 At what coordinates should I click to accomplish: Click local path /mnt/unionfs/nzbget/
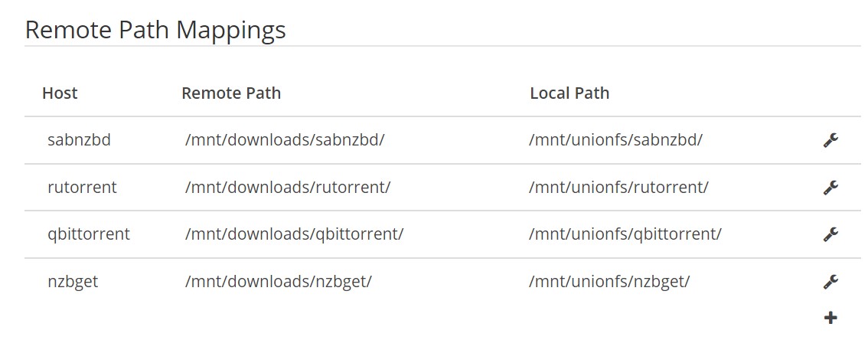pos(609,282)
